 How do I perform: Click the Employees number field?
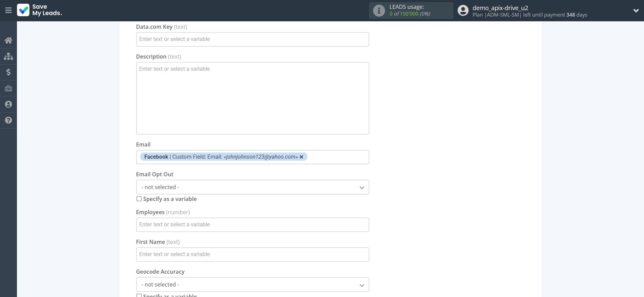pyautogui.click(x=252, y=225)
